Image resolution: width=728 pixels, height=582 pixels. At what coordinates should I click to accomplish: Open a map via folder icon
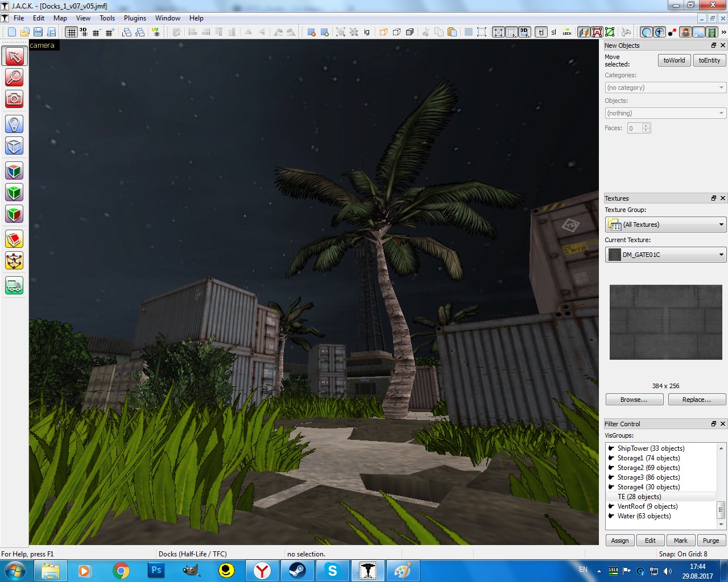click(x=24, y=32)
